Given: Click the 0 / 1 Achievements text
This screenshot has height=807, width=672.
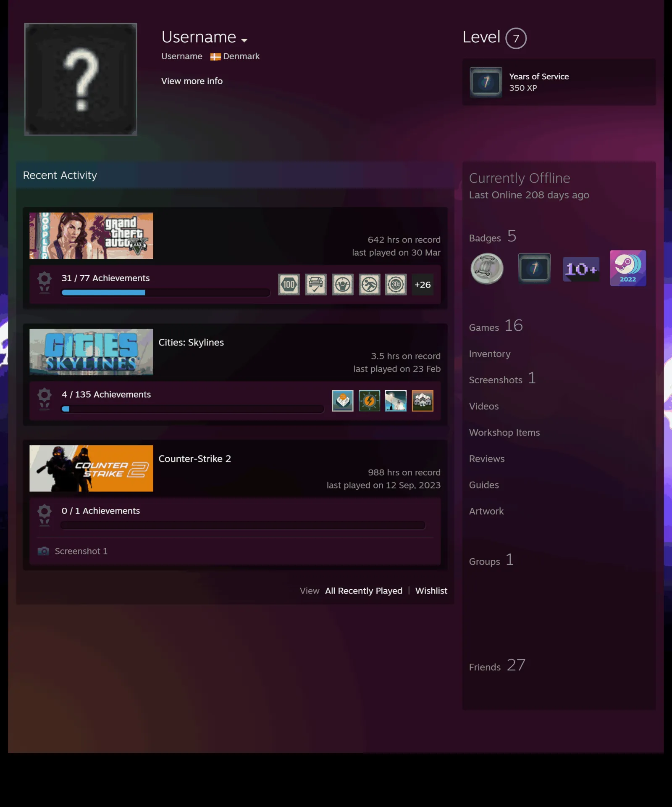Looking at the screenshot, I should click(x=101, y=511).
